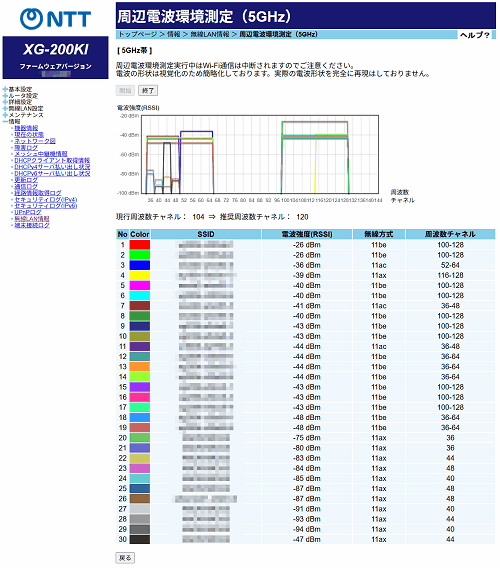Click 無線LAN情報 in the breadcrumb
This screenshot has width=500, height=568.
210,34
